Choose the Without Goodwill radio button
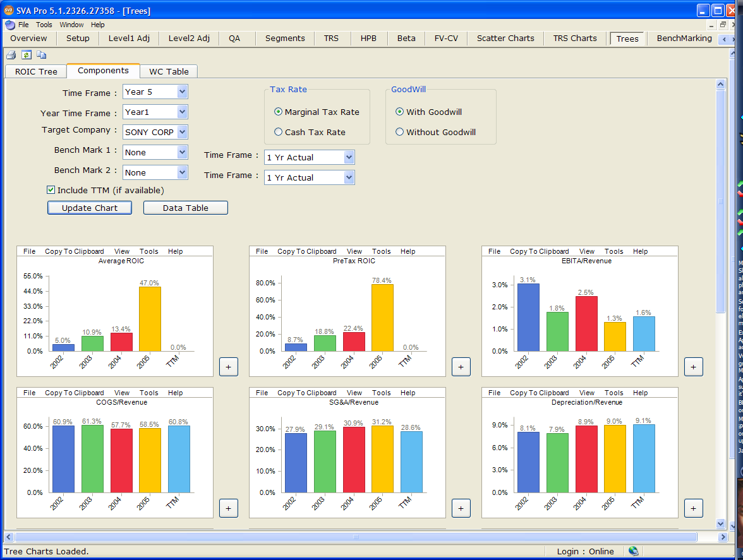The height and width of the screenshot is (560, 743). coord(399,132)
